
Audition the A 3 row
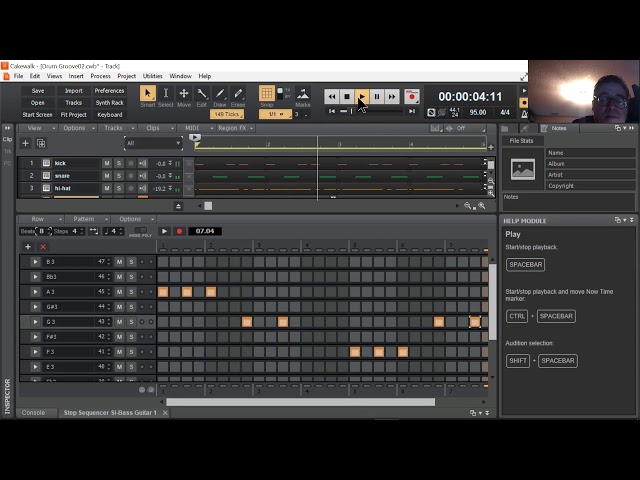35,292
